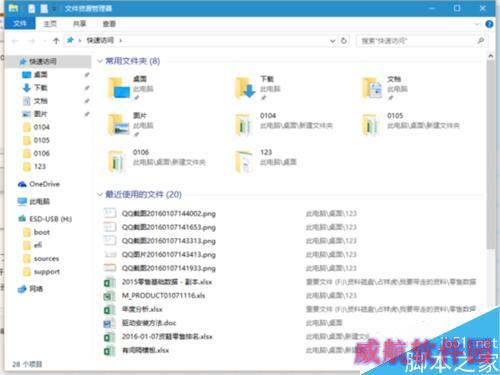Click the New Folder quick access icon

click(44, 8)
